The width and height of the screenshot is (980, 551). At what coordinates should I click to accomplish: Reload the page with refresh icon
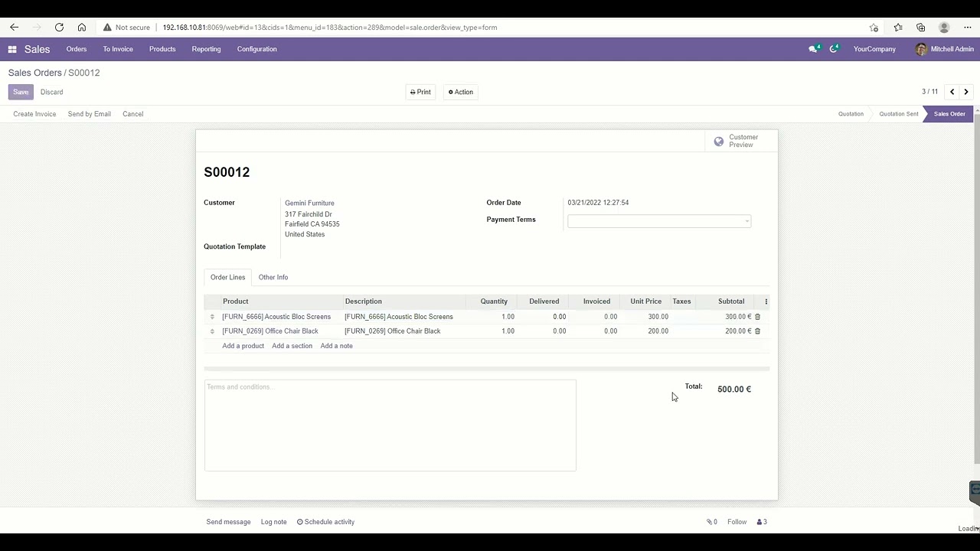[x=59, y=28]
